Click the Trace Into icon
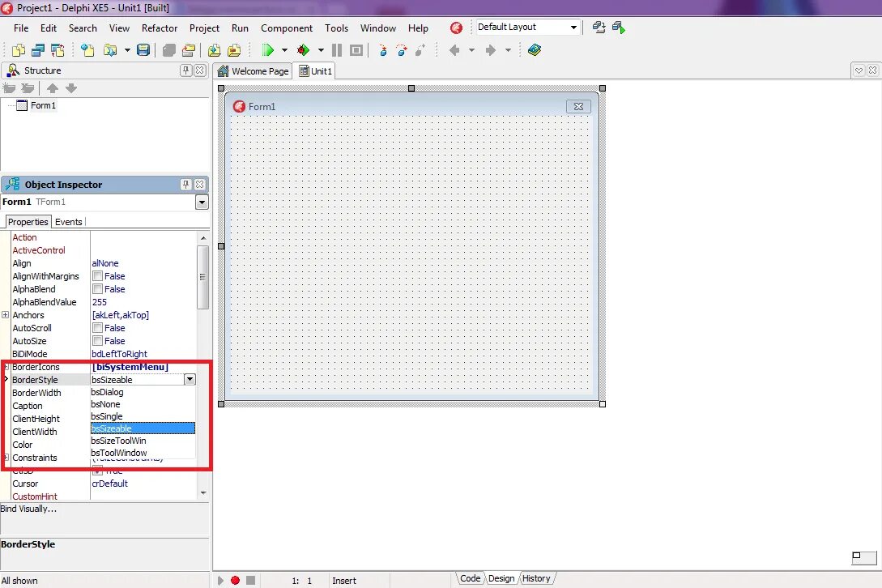Viewport: 882px width, 588px height. (x=383, y=50)
